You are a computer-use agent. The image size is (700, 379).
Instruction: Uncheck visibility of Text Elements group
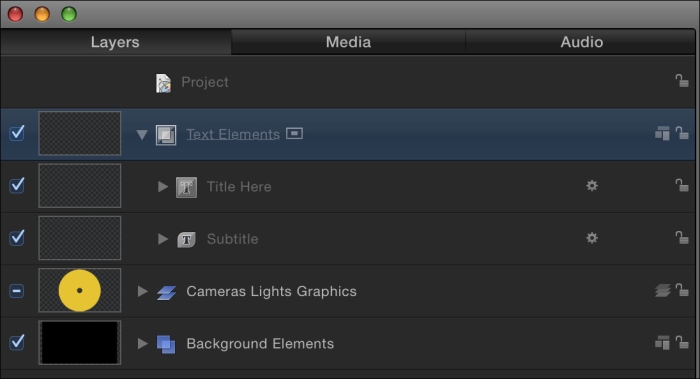point(17,133)
